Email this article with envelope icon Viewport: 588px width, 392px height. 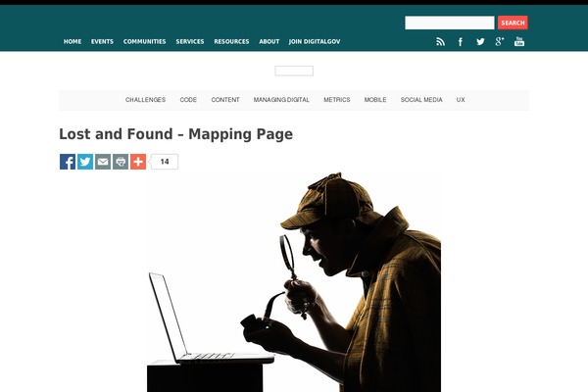(x=103, y=162)
